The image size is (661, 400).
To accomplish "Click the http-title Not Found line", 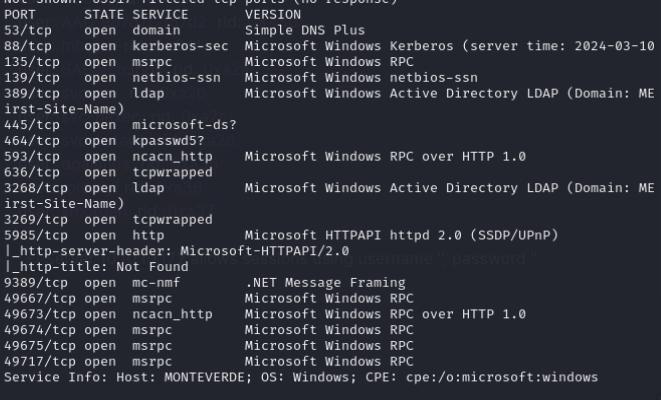I will click(x=97, y=267).
